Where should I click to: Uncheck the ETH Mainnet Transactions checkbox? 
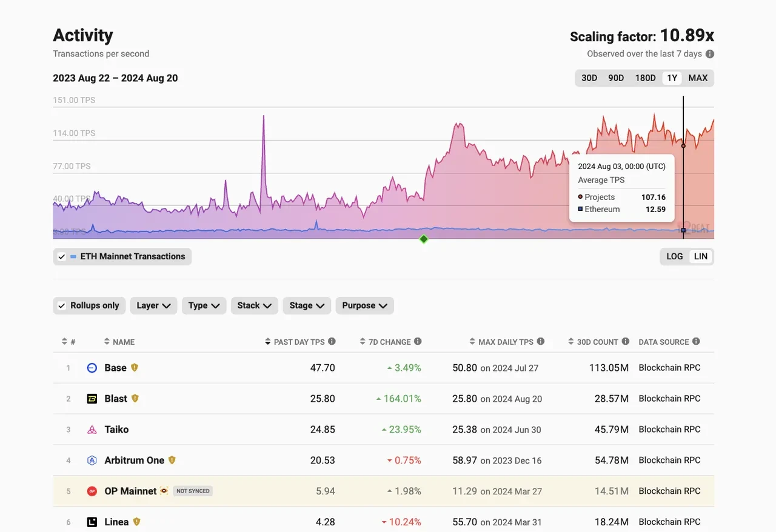[x=61, y=256]
